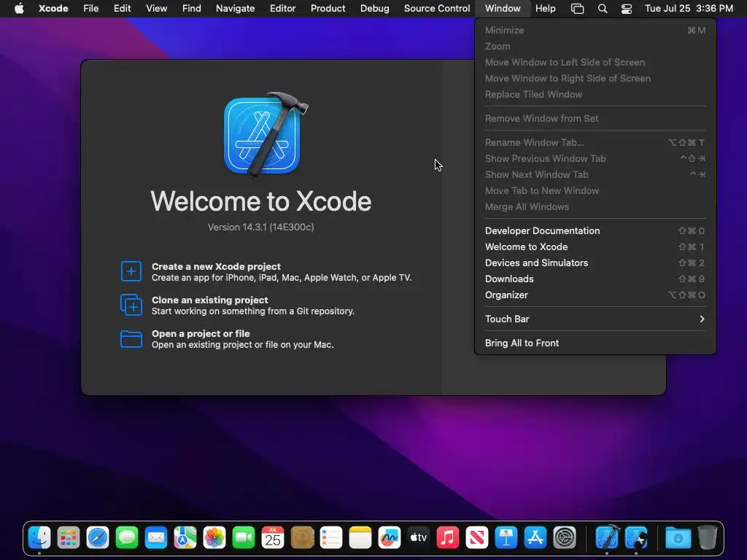This screenshot has width=747, height=560.
Task: Open Apple TV from the Dock
Action: [418, 538]
